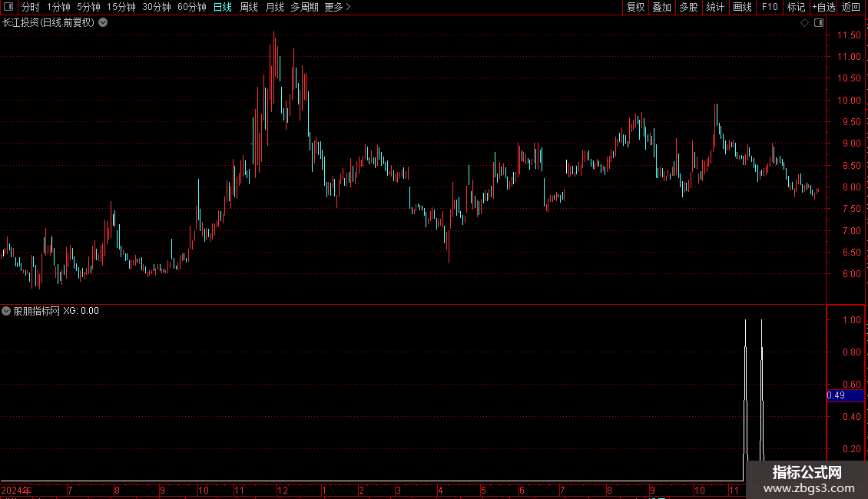Toggle the side panel icon at top-left
868x499 pixels.
click(8, 7)
